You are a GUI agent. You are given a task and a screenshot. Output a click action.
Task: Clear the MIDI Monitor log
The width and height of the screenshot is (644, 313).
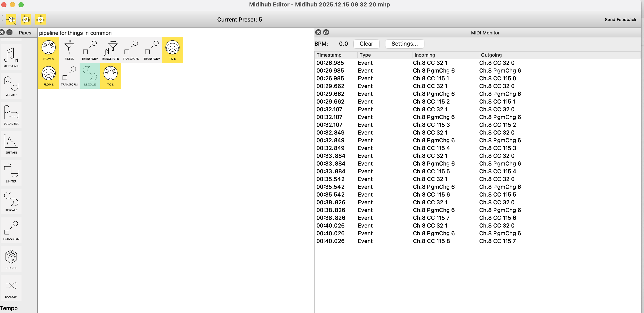pos(366,44)
